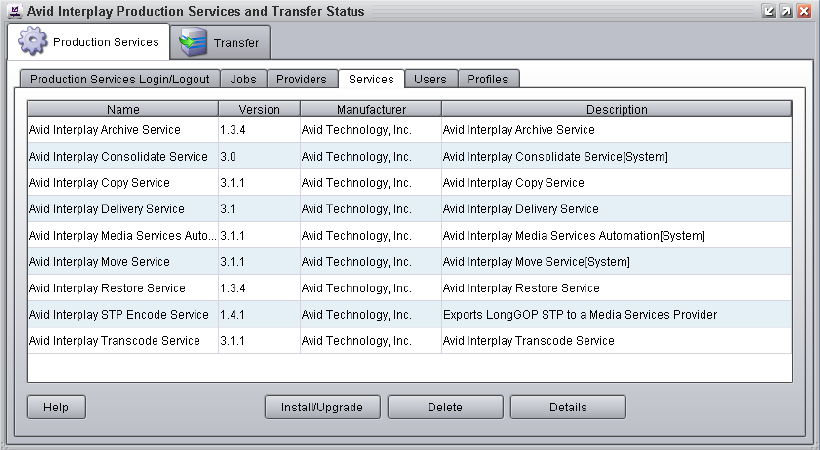Click the Production Services gear icon

pos(33,42)
